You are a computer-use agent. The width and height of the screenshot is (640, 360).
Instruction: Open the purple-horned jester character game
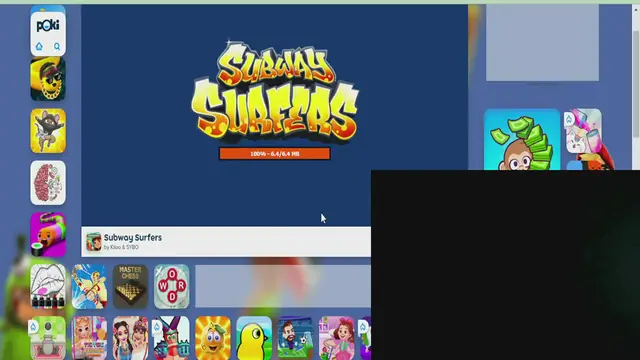click(x=172, y=338)
